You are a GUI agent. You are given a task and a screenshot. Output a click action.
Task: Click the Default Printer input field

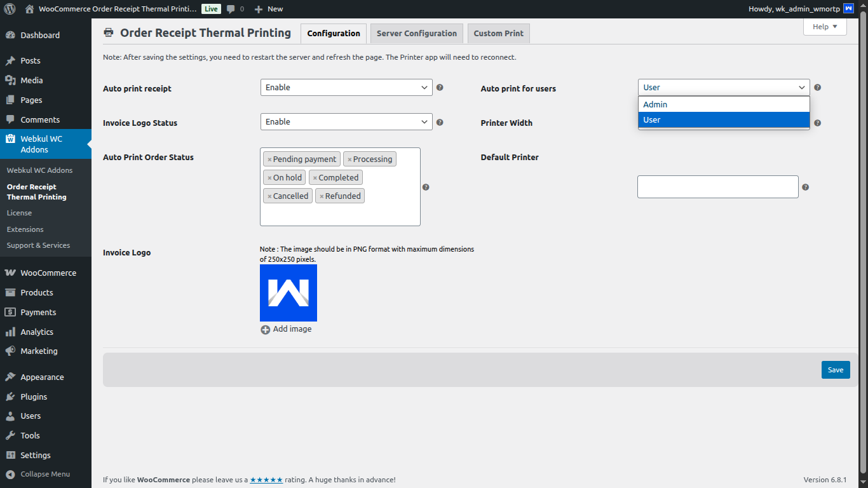(x=717, y=187)
